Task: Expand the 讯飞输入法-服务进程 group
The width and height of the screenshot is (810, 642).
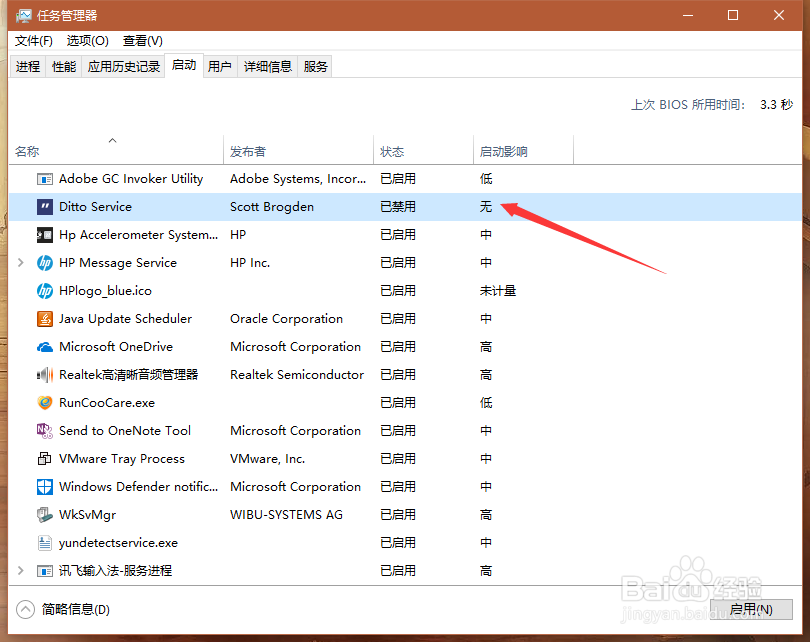Action: tap(21, 571)
